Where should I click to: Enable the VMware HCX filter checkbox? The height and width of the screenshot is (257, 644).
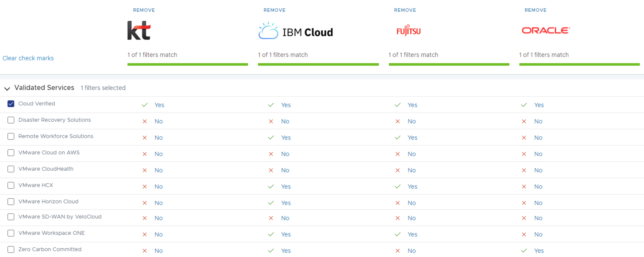[x=11, y=185]
